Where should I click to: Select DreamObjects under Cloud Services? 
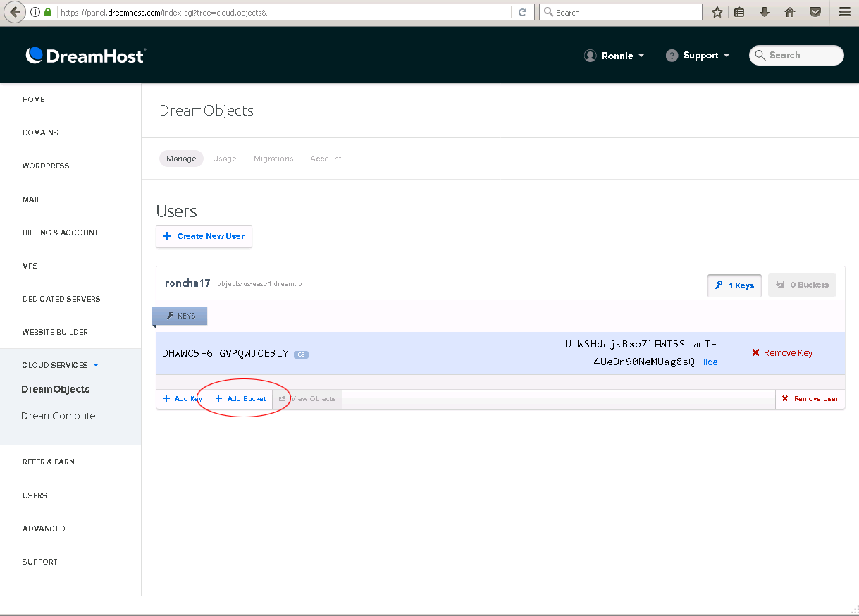56,389
